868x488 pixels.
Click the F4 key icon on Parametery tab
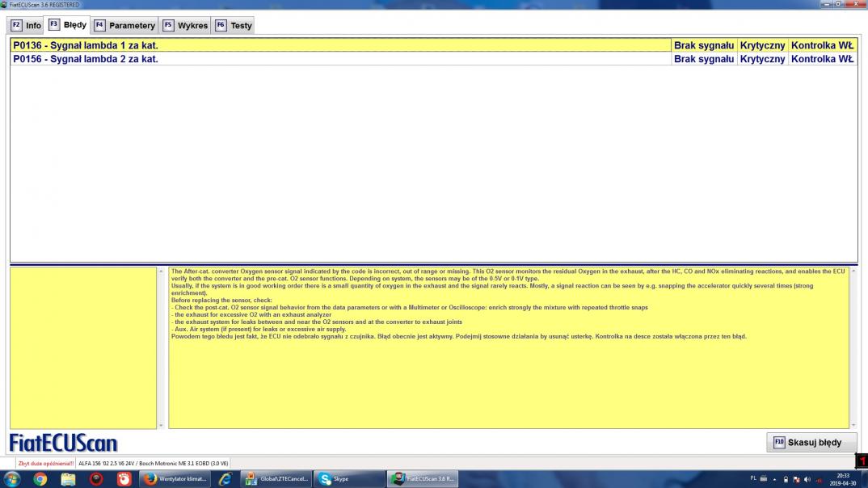(x=99, y=26)
